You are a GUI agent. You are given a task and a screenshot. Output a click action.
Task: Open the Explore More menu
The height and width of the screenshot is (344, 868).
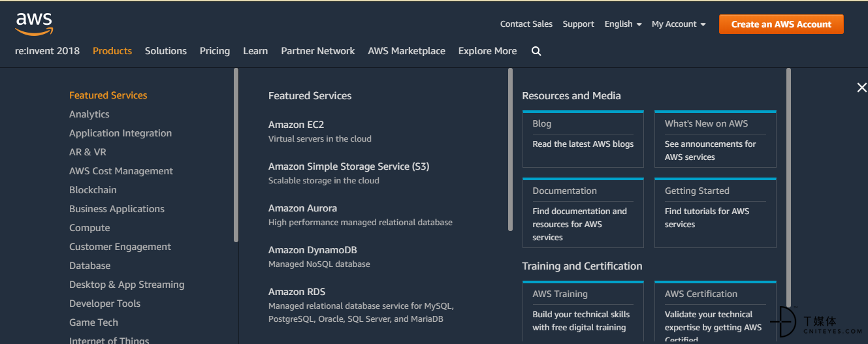[488, 51]
